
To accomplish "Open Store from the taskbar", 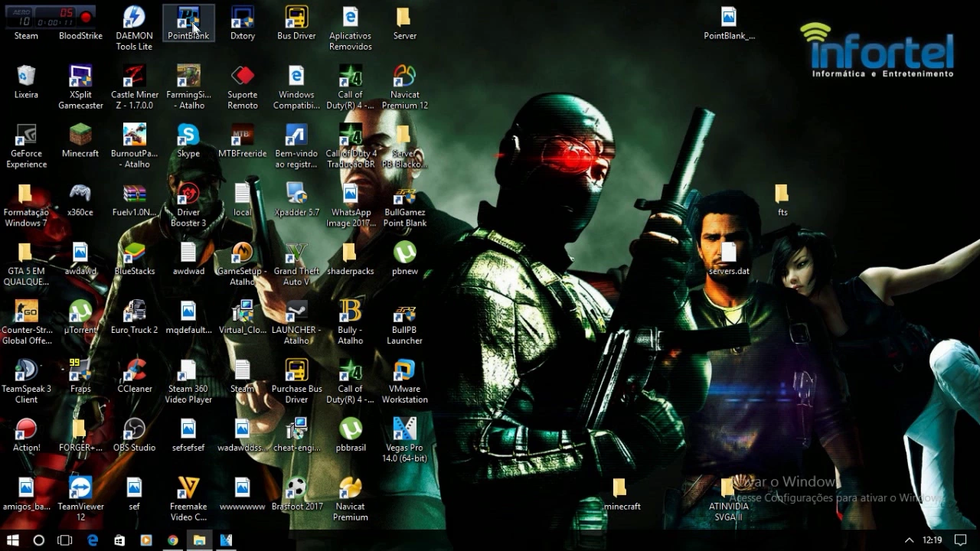I will coord(119,540).
